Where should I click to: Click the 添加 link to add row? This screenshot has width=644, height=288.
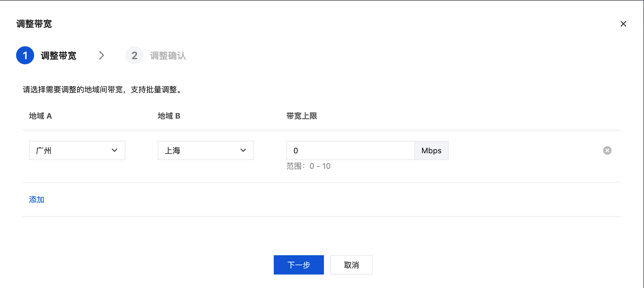[x=37, y=200]
